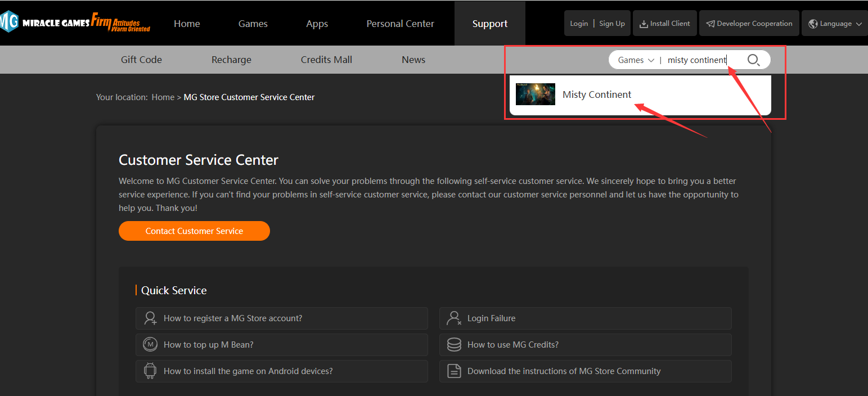Click the globe icon beside Language
Screen dimensions: 868x396
(x=813, y=24)
